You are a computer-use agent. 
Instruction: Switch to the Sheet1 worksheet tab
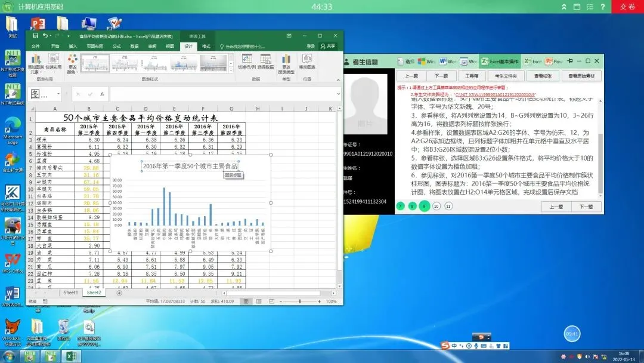tap(70, 293)
